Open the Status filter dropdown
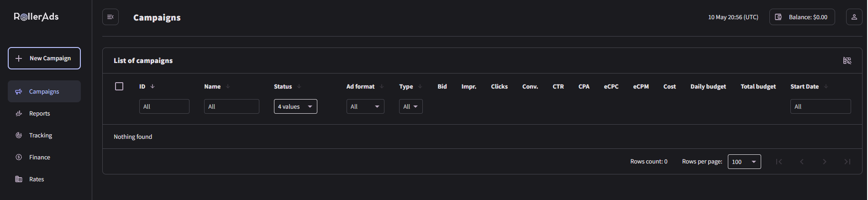The image size is (868, 200). (295, 106)
